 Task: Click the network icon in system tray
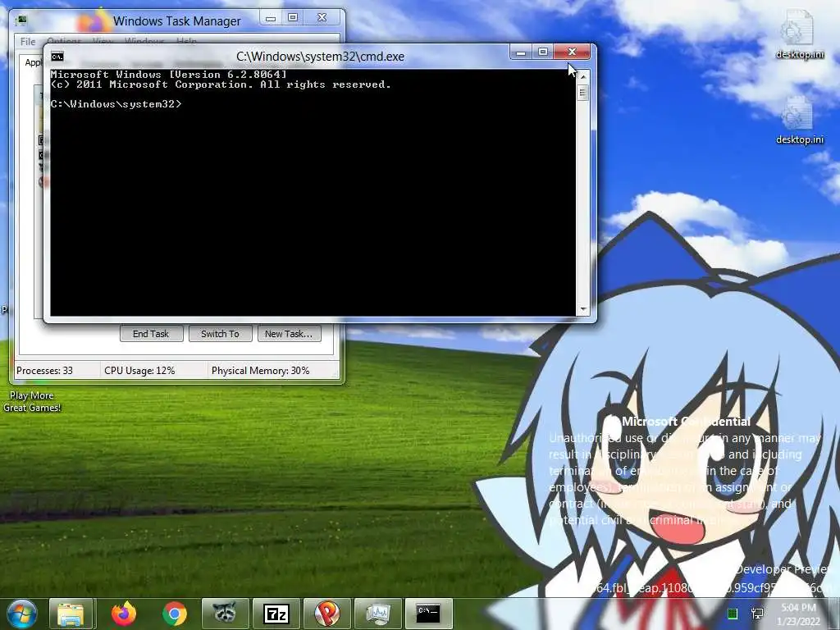click(757, 614)
